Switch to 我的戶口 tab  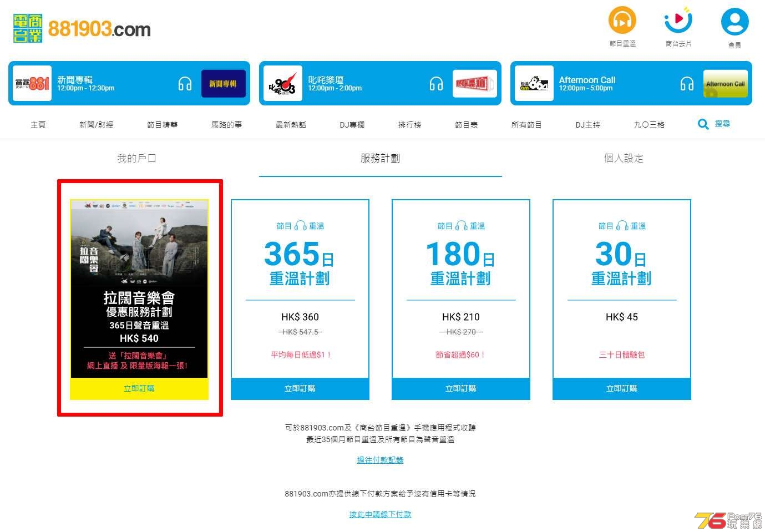[x=136, y=158]
